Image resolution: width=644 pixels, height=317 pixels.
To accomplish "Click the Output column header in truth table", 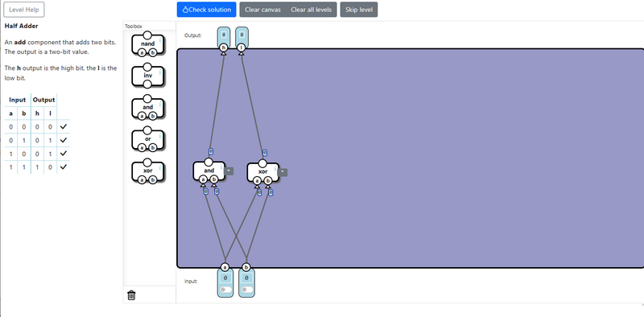I will click(44, 100).
